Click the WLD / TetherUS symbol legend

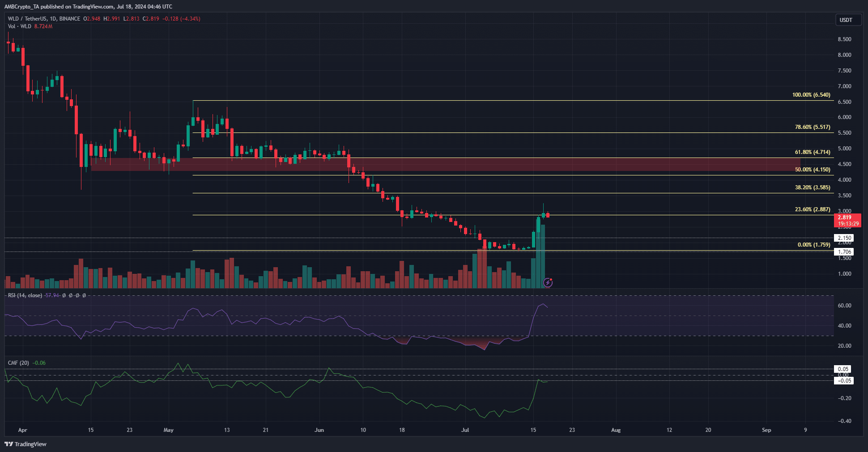[44, 19]
